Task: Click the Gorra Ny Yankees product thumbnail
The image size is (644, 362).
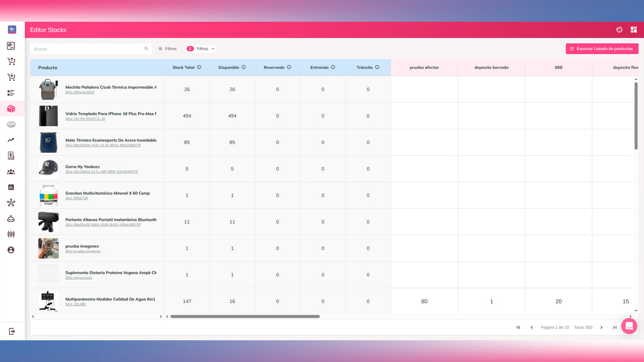Action: [48, 169]
